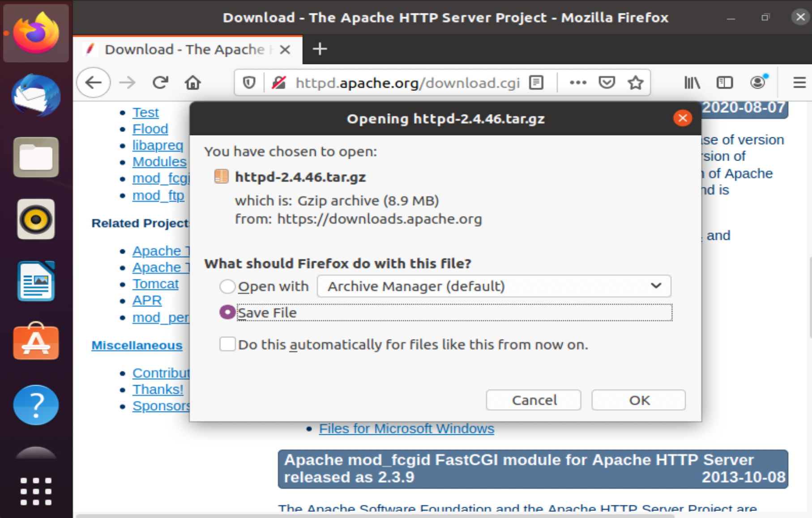
Task: Show sidebars from the toolbar
Action: tap(725, 83)
